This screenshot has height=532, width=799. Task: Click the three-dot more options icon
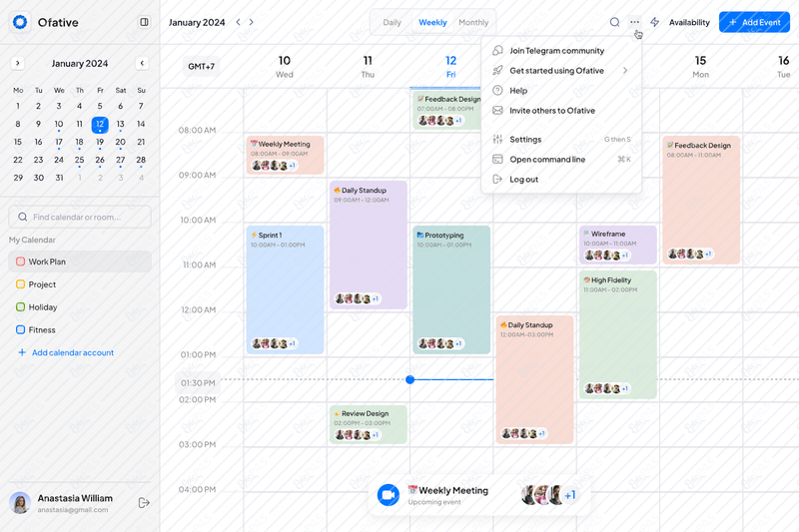634,22
